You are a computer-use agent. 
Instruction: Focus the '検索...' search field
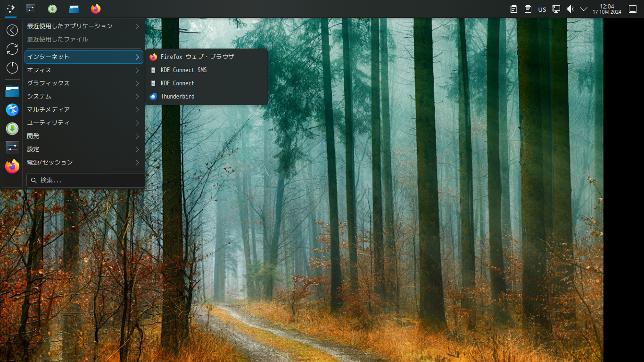tap(86, 180)
